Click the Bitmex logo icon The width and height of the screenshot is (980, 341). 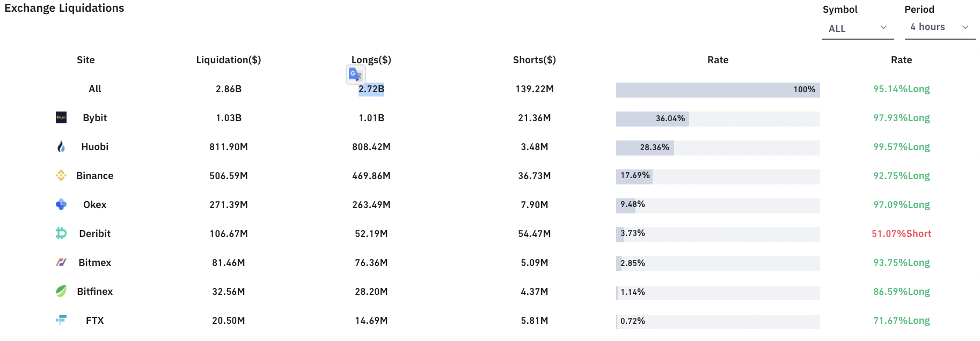(61, 262)
